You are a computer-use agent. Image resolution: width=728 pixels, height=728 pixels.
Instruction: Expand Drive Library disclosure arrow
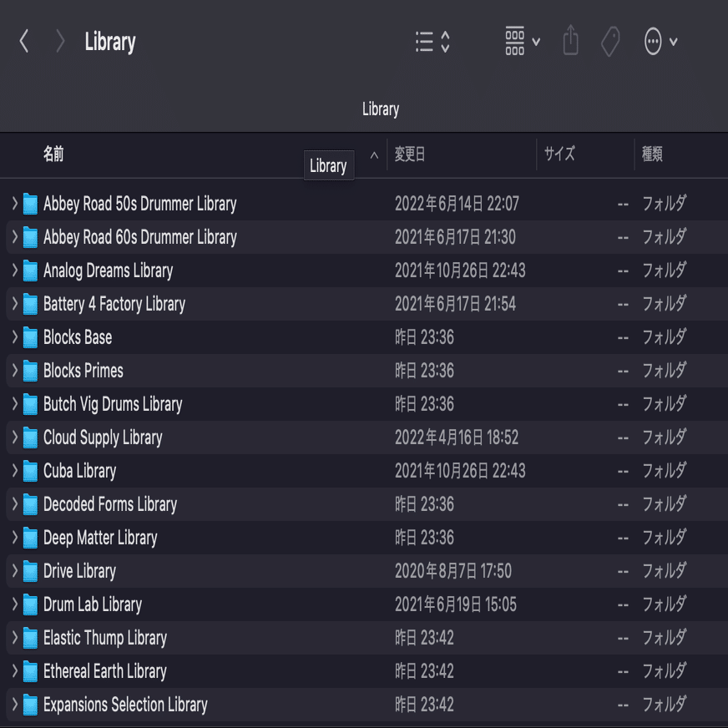tap(14, 571)
